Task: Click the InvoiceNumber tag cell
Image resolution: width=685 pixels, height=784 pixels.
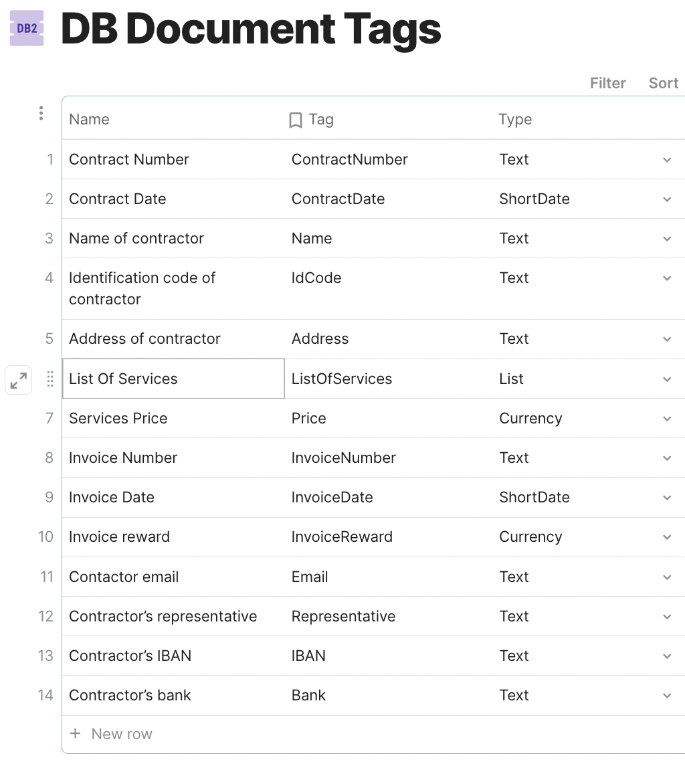Action: (344, 458)
